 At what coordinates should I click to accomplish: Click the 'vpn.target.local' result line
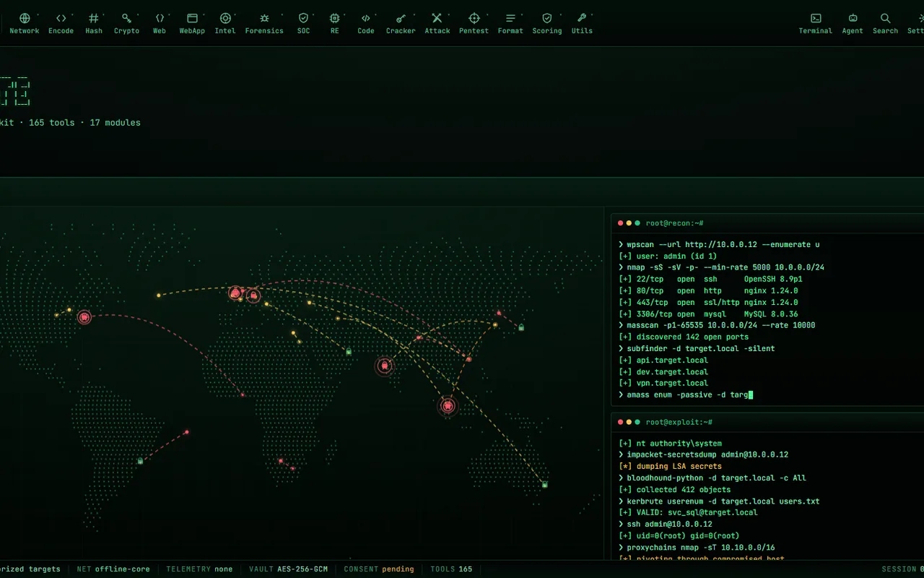[663, 383]
